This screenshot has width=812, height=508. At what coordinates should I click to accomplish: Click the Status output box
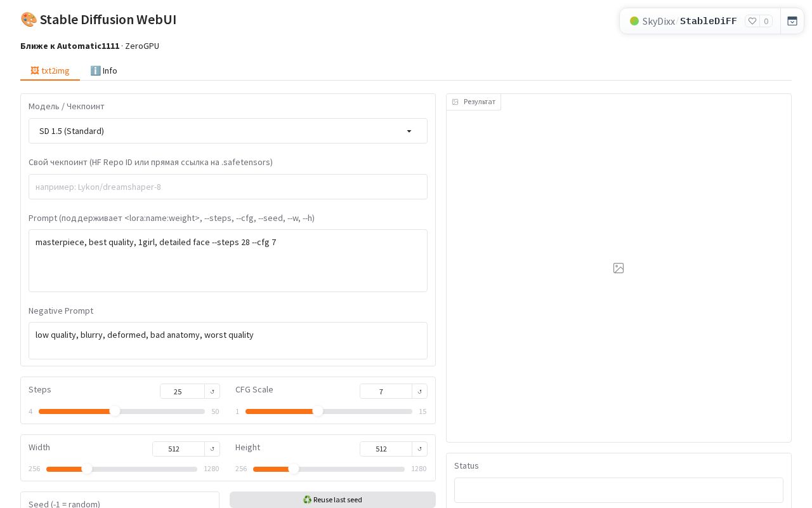pos(619,490)
